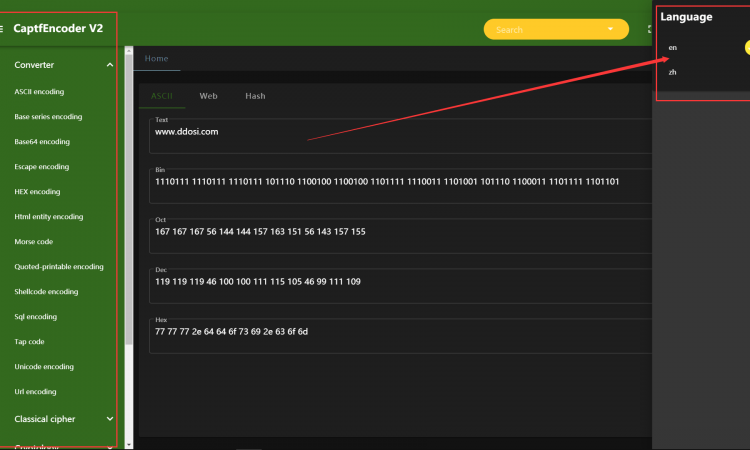The width and height of the screenshot is (750, 450).
Task: Open Unicode encoding
Action: pyautogui.click(x=44, y=367)
